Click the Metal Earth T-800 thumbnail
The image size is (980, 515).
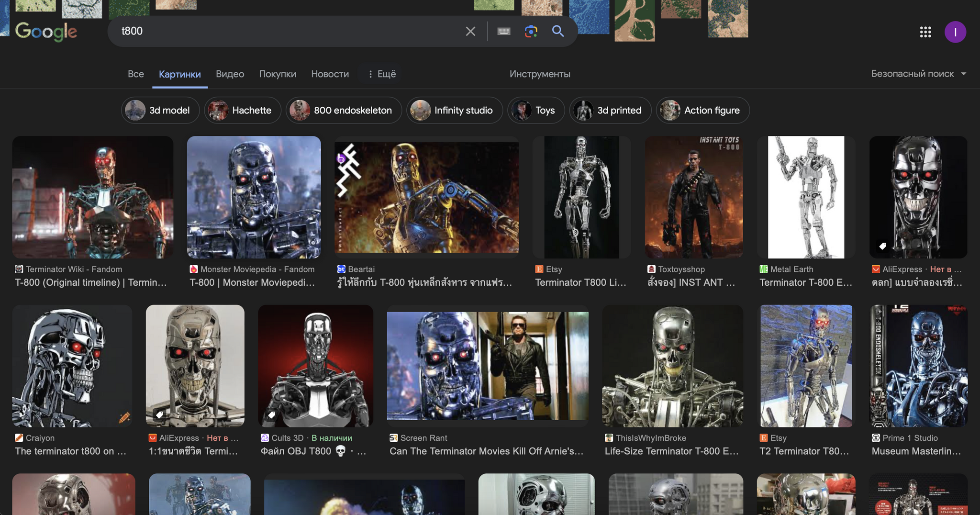(x=806, y=197)
